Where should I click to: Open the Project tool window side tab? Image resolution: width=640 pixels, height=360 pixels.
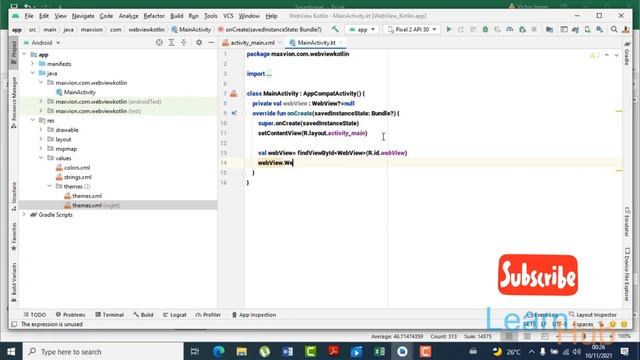click(x=14, y=53)
